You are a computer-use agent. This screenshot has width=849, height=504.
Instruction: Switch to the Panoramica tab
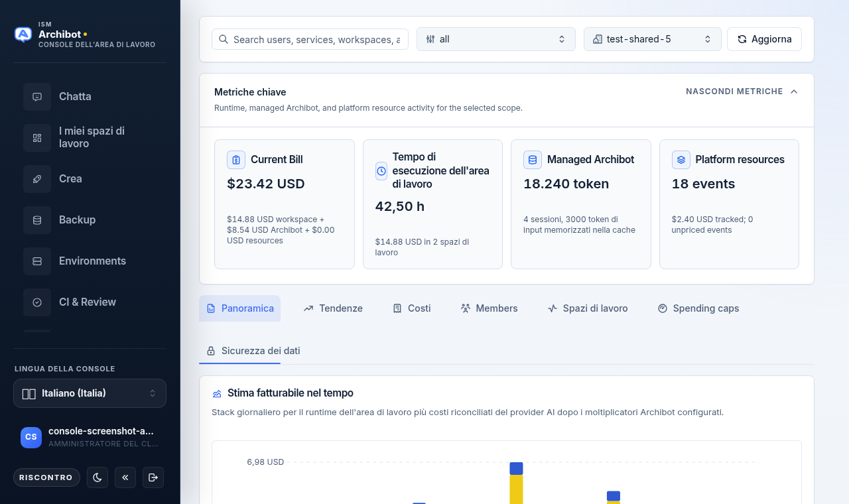tap(239, 308)
